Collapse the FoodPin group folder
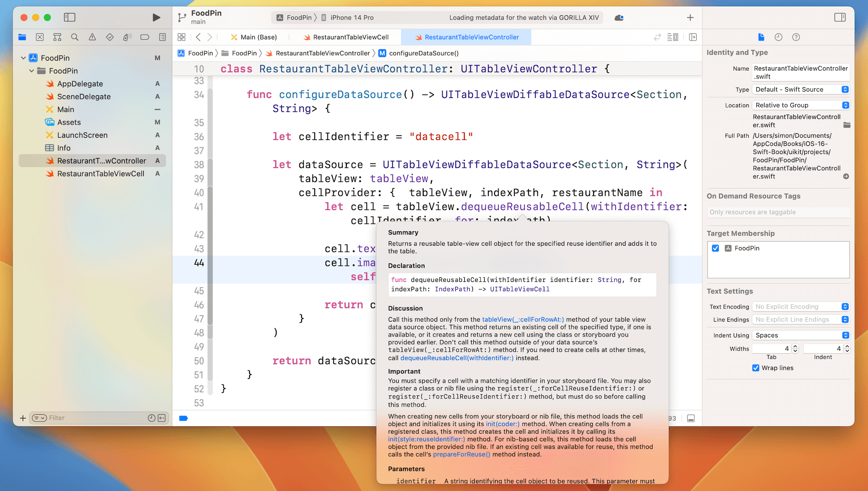This screenshot has width=868, height=491. pyautogui.click(x=32, y=71)
